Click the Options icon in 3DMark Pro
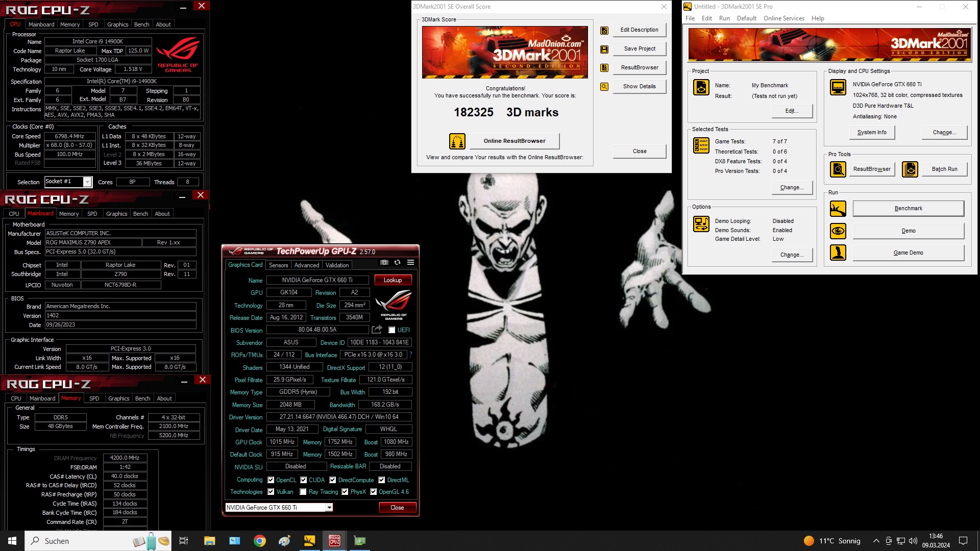 point(701,224)
